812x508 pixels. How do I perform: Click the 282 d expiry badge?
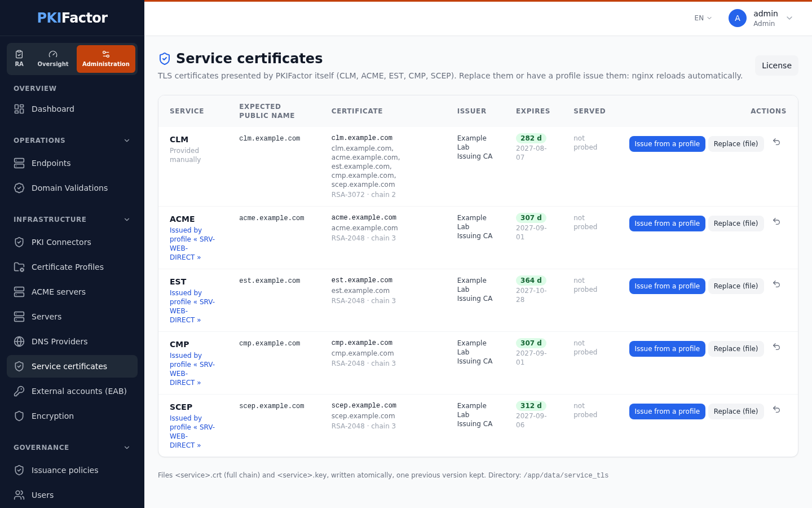(531, 138)
